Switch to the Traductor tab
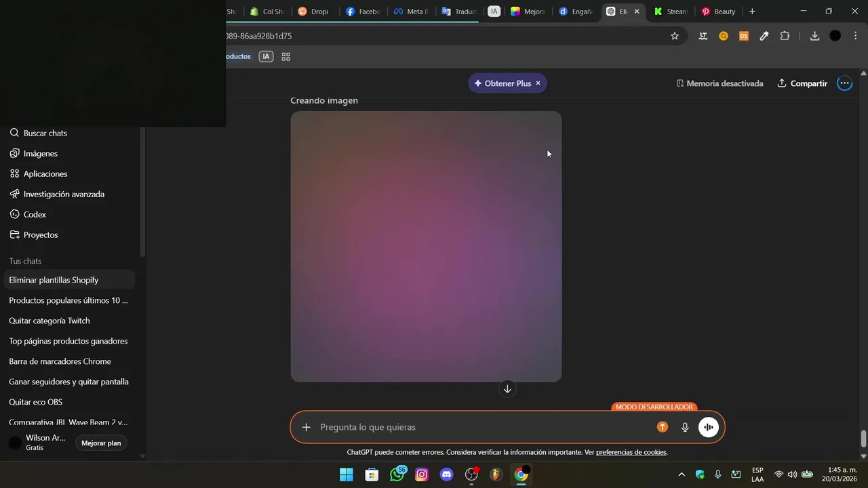Viewport: 868px width, 488px height. (x=458, y=12)
